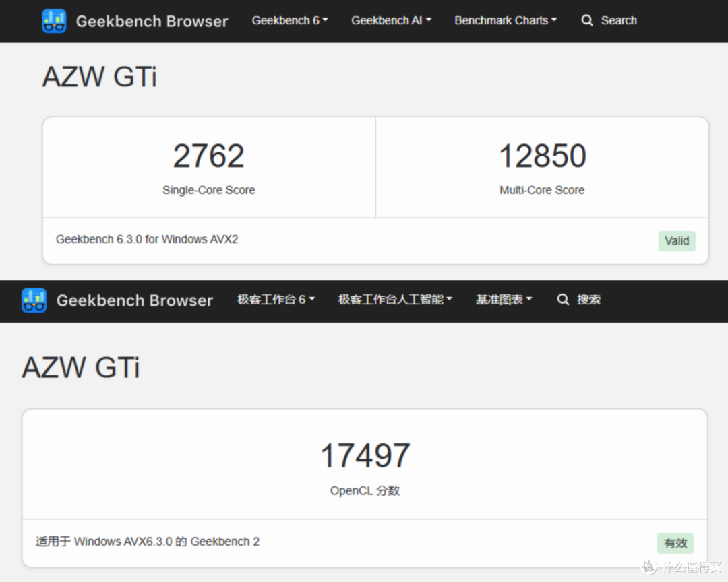Click the top Geekbench Browser title text
728x582 pixels.
(x=152, y=22)
